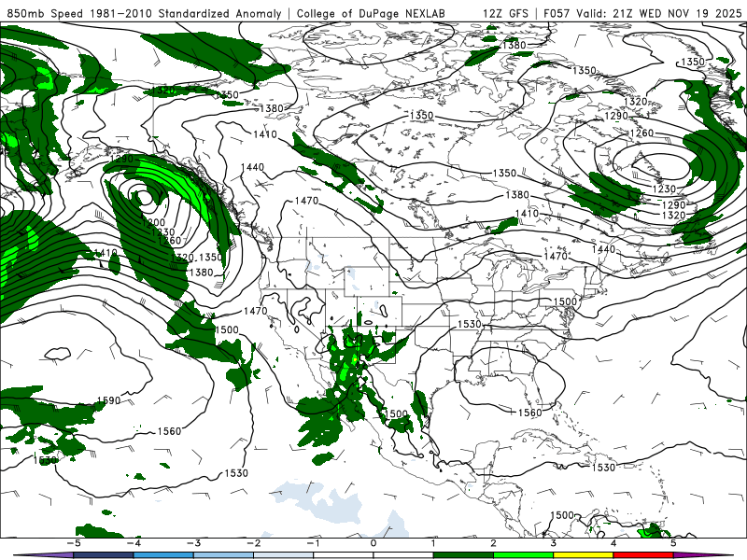Click the "-4" colorbar tick label

coord(133,543)
